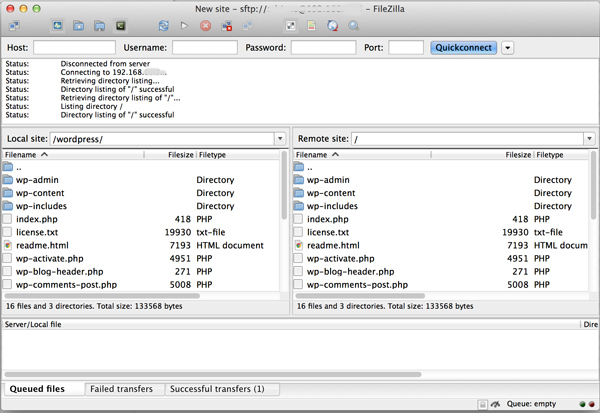Toggle directory comparison icon
Image resolution: width=600 pixels, height=413 pixels.
(x=311, y=26)
